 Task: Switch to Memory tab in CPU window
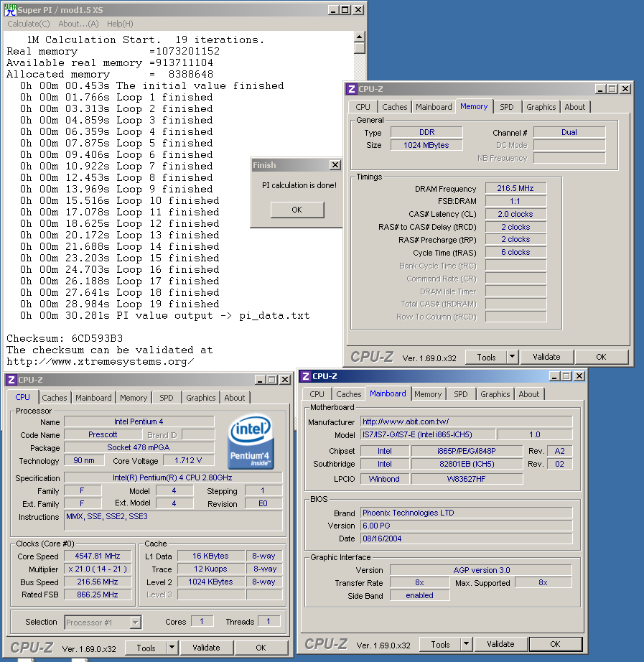[134, 398]
